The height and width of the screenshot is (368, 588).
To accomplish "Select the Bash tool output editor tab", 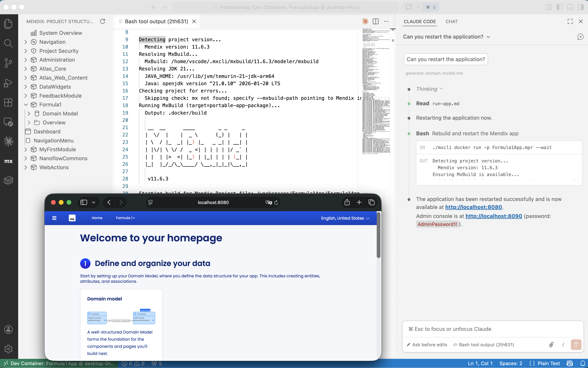I will (x=156, y=21).
